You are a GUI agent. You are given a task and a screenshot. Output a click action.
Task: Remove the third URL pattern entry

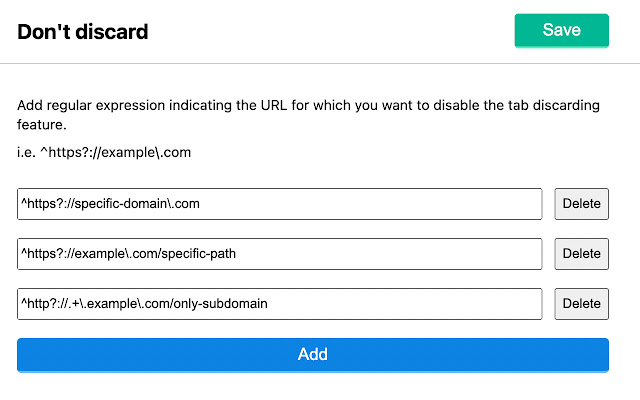coord(581,304)
